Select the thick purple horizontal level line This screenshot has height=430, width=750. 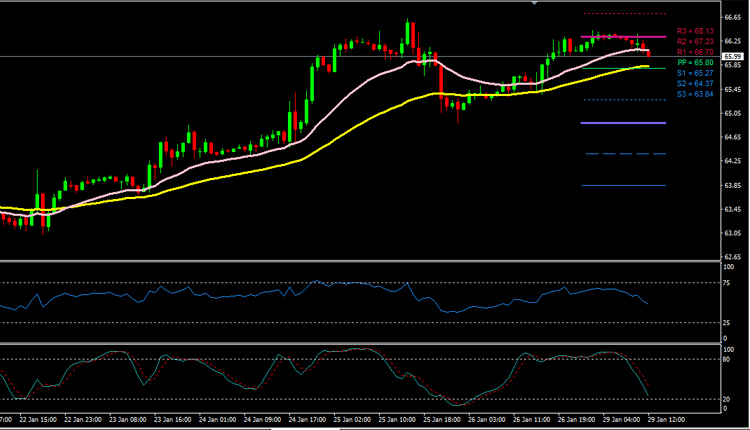622,123
